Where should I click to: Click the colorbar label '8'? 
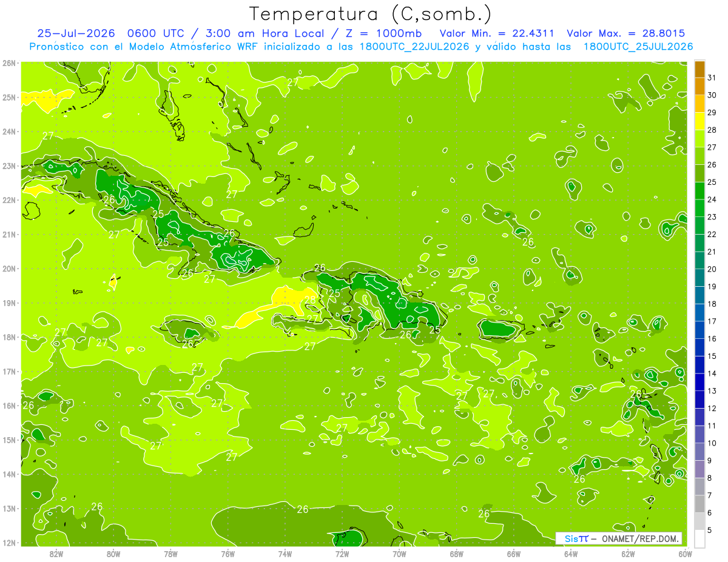coord(710,478)
